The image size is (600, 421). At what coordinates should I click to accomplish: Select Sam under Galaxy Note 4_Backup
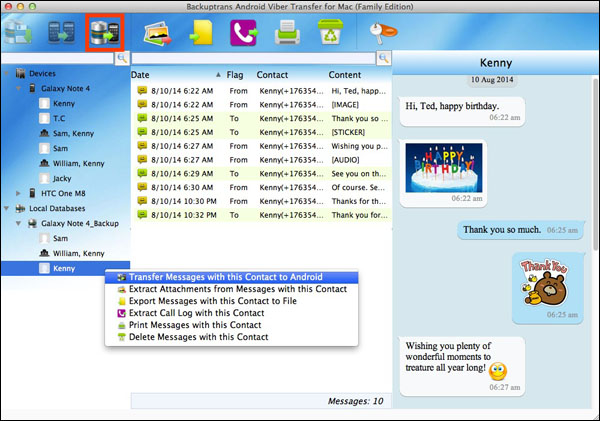tap(60, 238)
